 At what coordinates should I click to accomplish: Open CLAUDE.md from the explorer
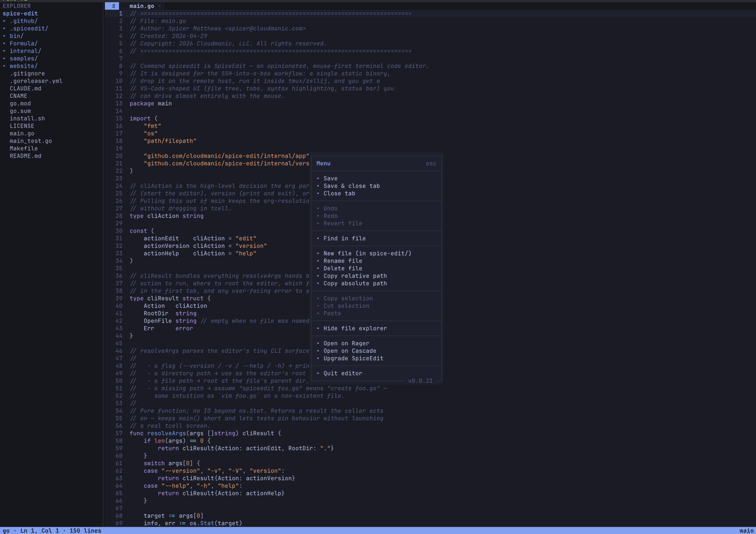[26, 88]
